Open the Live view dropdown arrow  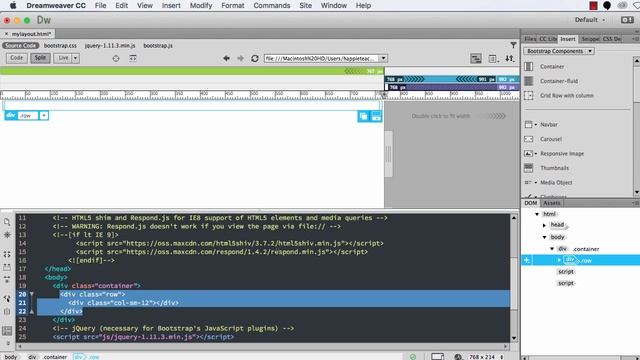(x=76, y=58)
